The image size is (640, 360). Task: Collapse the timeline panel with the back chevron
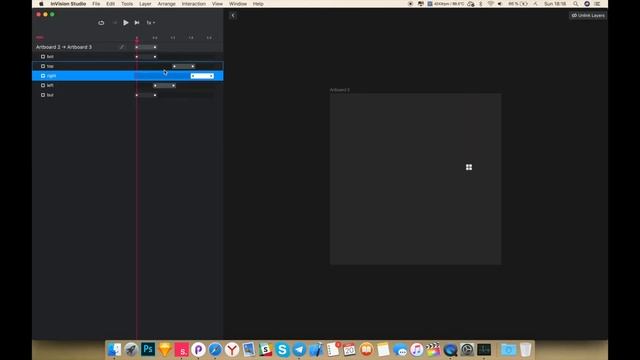point(233,16)
